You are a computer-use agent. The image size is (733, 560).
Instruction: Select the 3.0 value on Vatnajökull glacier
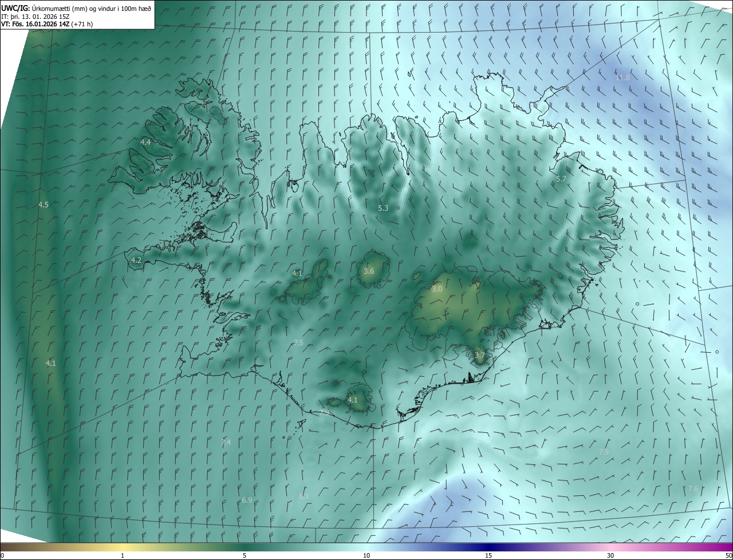point(437,289)
